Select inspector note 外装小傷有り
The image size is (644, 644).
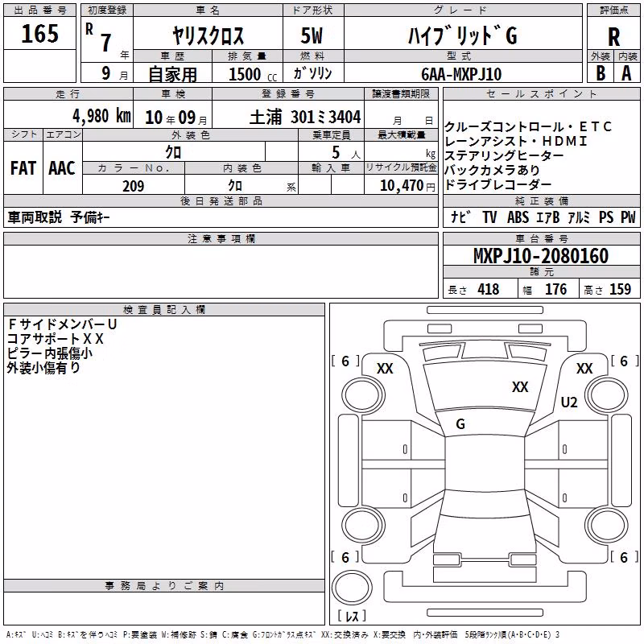pos(43,368)
